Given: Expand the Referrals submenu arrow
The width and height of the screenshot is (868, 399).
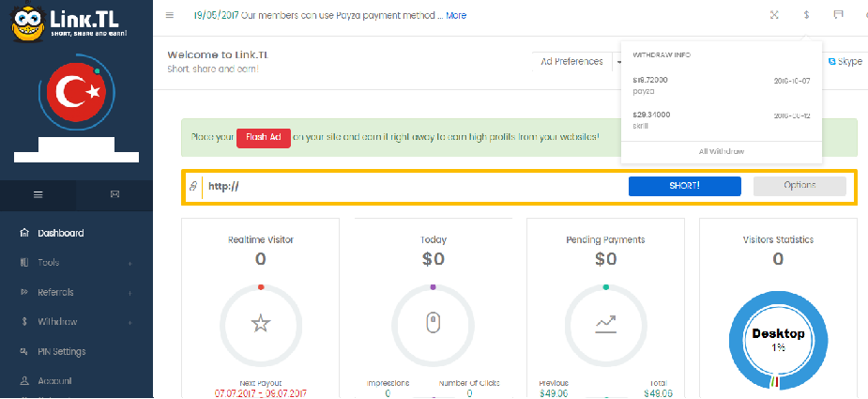Looking at the screenshot, I should pyautogui.click(x=130, y=293).
